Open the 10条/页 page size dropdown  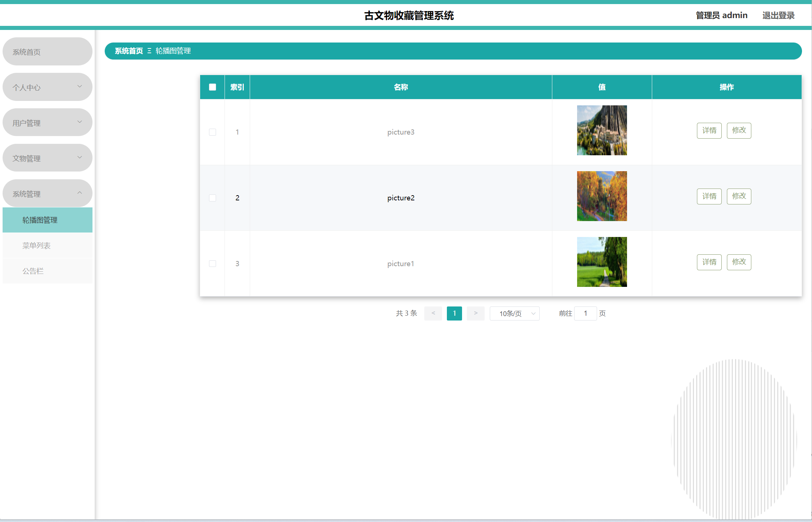click(x=514, y=313)
